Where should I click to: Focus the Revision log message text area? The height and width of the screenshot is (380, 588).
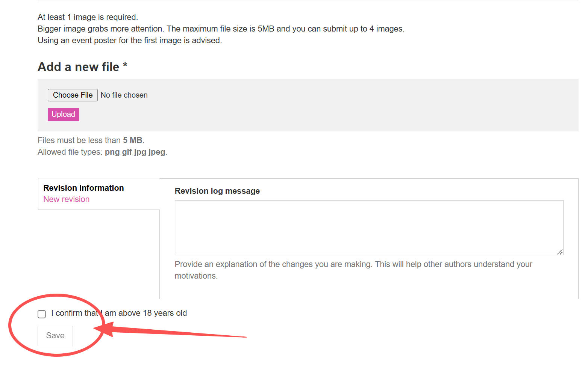point(368,227)
